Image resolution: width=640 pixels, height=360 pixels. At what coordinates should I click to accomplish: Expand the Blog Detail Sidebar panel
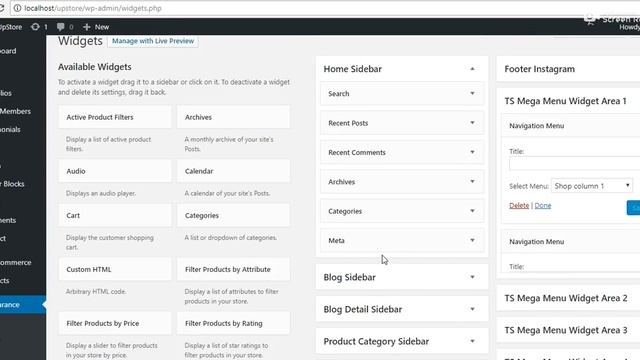[x=472, y=309]
